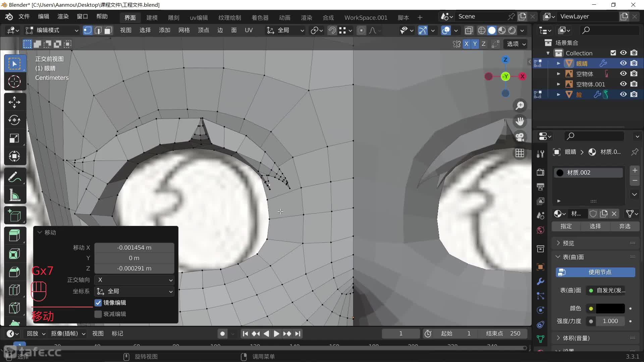Select the Inset Faces tool
This screenshot has height=362, width=644.
coord(14,254)
